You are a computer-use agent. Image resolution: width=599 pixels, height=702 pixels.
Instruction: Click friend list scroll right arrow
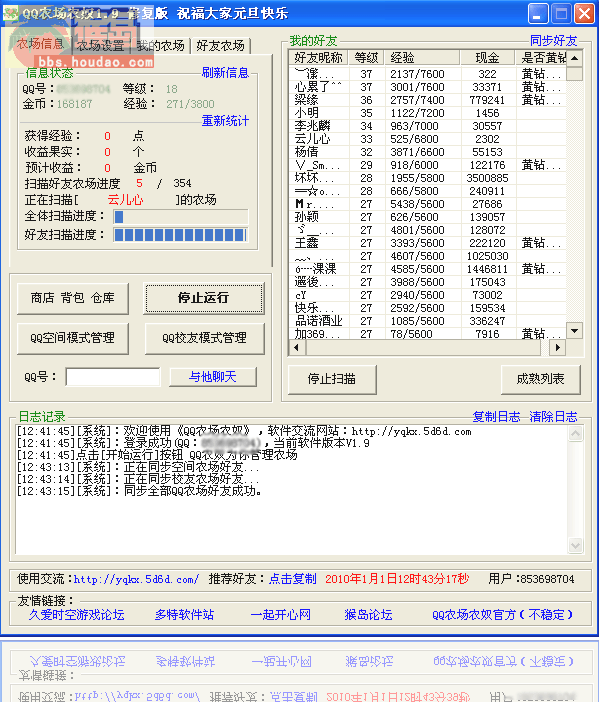pos(557,347)
